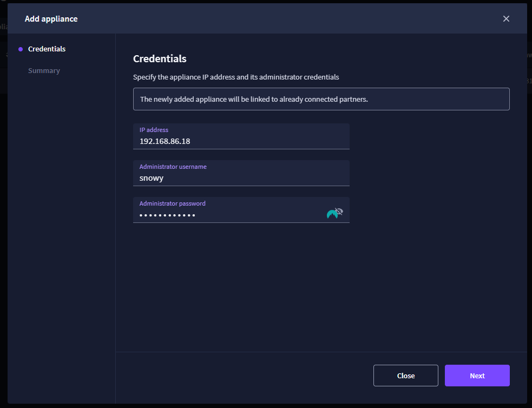Click the Administrator username label
This screenshot has height=408, width=532.
tap(173, 167)
